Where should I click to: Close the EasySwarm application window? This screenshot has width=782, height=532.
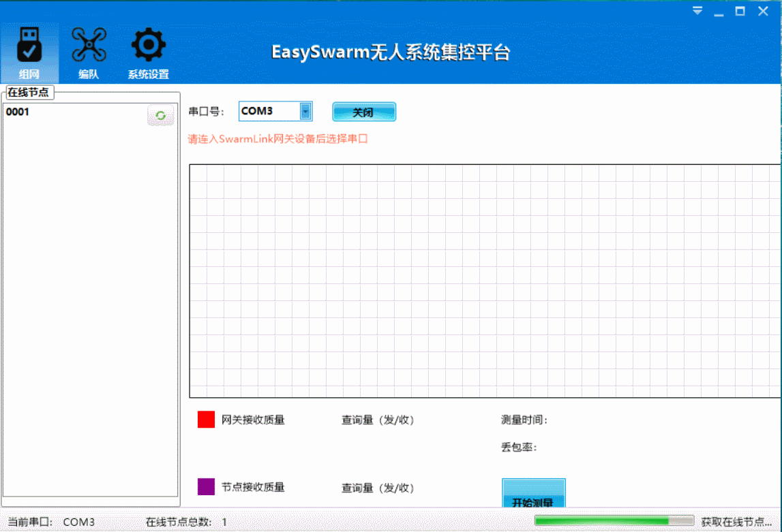tap(763, 12)
